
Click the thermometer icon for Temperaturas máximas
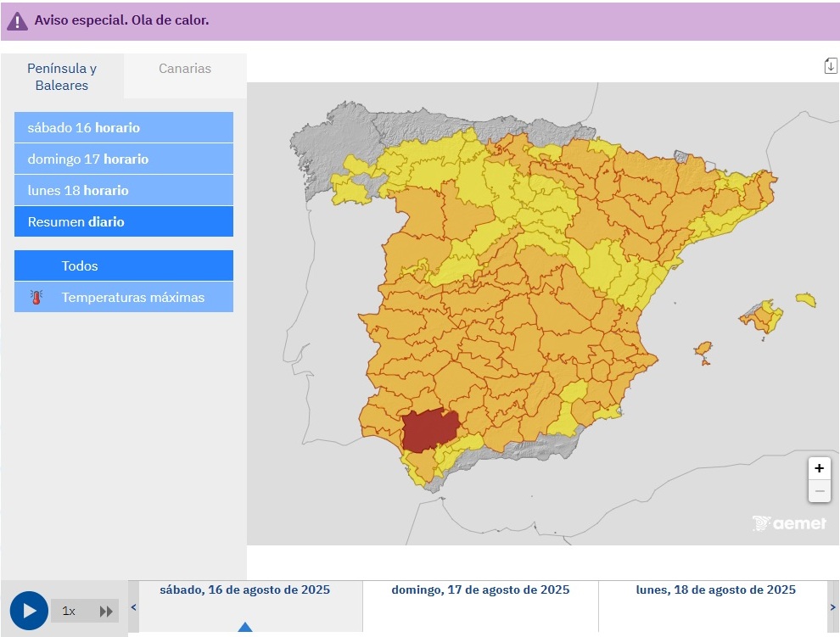(36, 298)
